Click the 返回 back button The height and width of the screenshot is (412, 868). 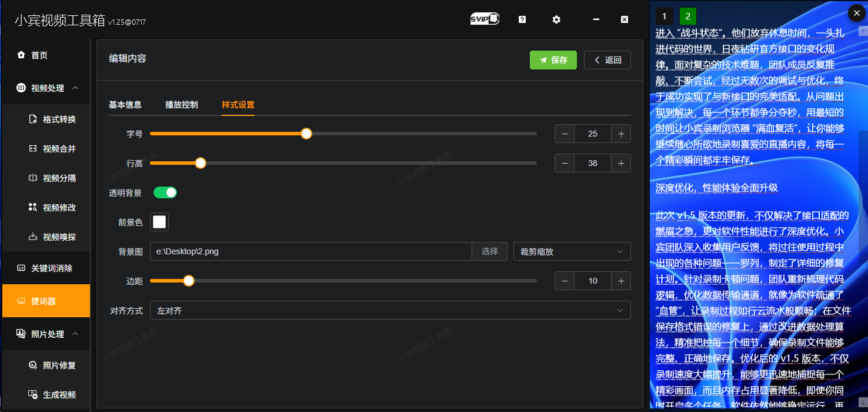[607, 60]
